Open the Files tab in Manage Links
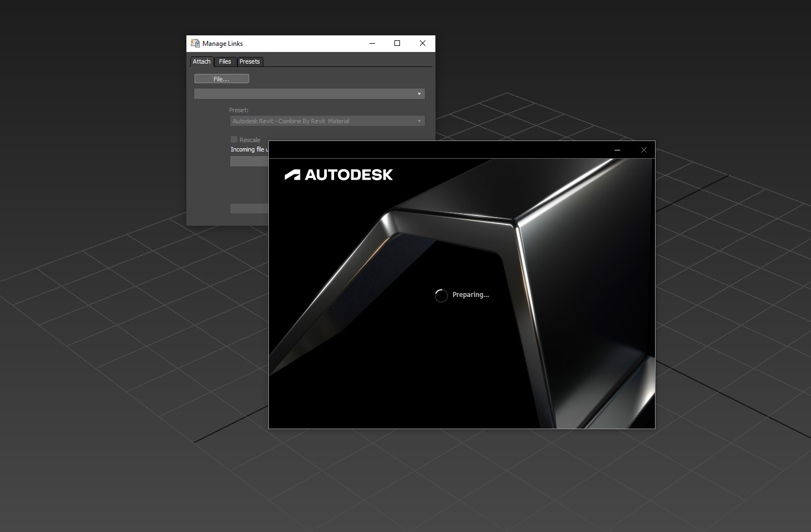The image size is (811, 532). (x=225, y=61)
